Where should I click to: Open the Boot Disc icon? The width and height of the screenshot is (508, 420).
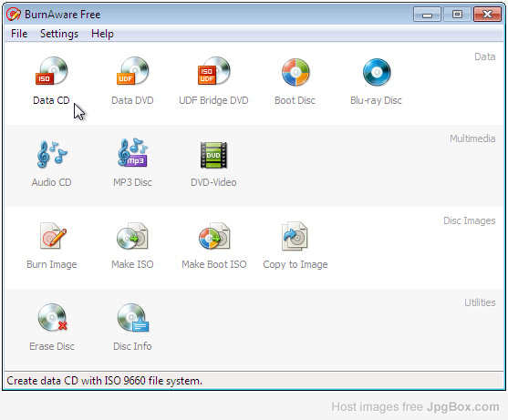coord(295,72)
